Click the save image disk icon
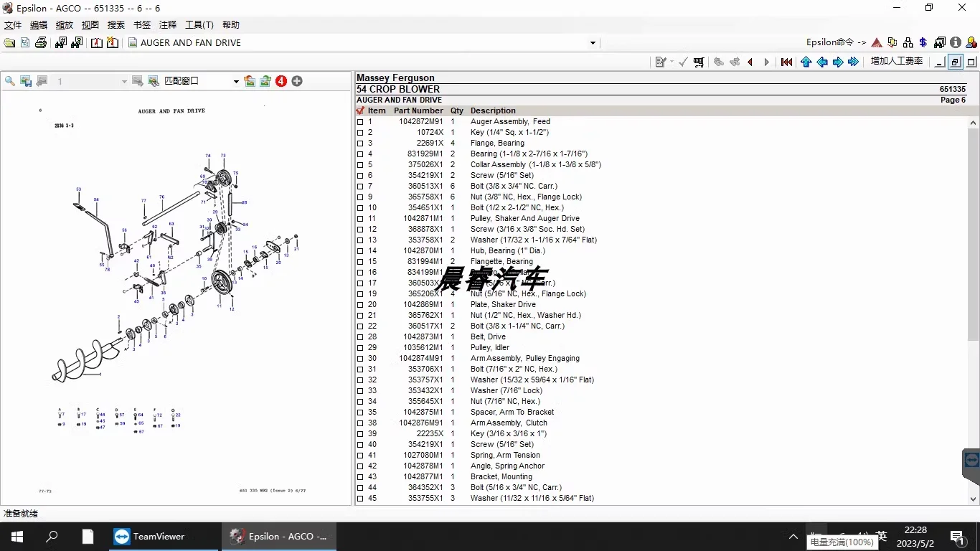 tap(26, 81)
